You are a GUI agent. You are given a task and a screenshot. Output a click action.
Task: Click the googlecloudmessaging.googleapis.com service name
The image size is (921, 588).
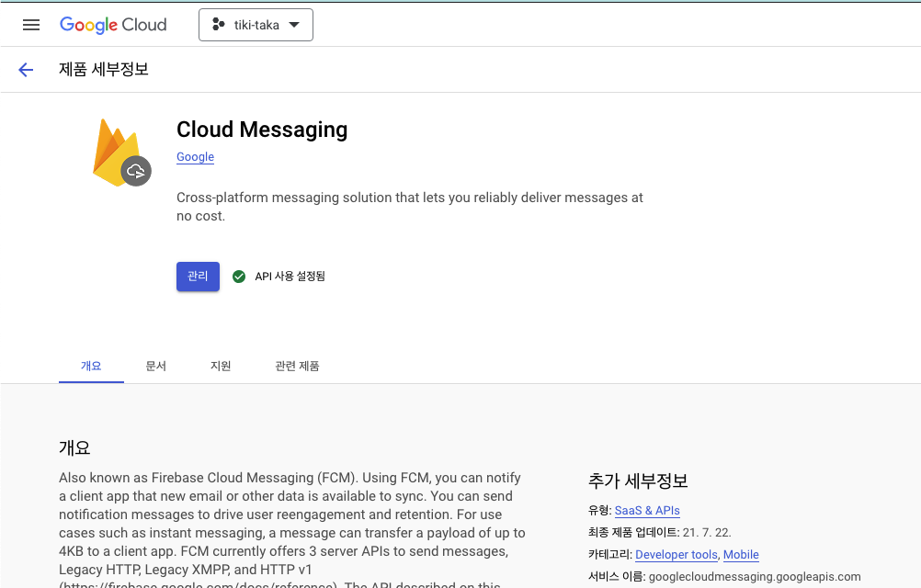pos(755,577)
